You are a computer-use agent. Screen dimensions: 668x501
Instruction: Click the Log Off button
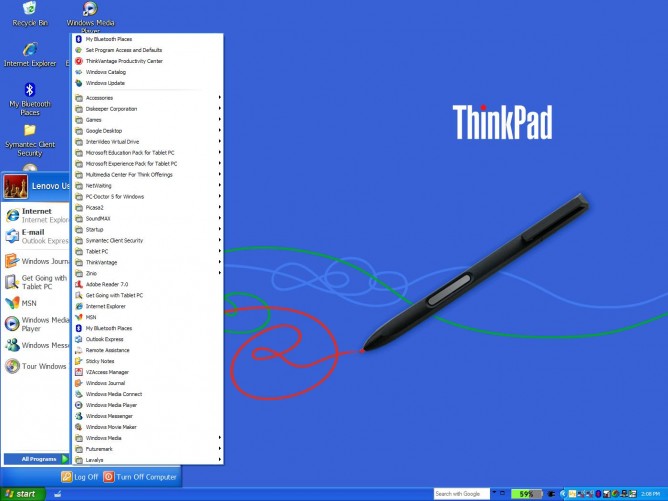[x=78, y=476]
